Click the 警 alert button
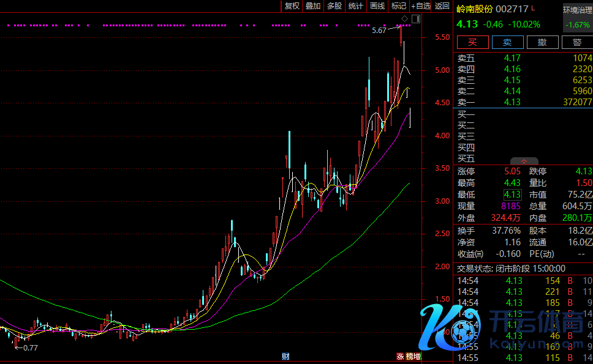This screenshot has width=593, height=364. (577, 42)
